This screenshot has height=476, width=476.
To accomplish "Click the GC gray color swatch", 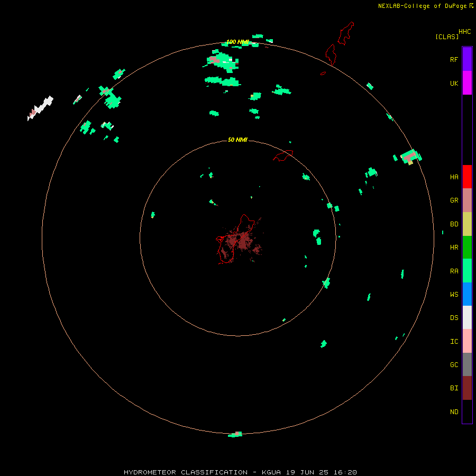I will 467,364.
